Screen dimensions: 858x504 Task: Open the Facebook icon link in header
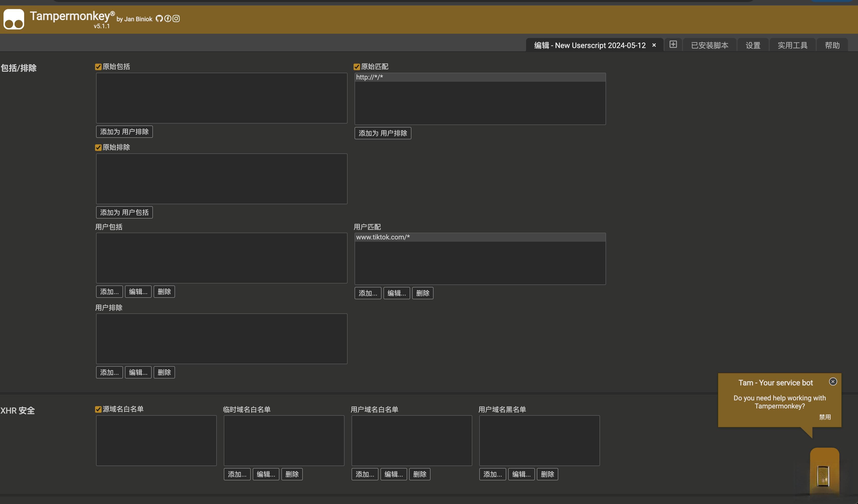tap(167, 18)
